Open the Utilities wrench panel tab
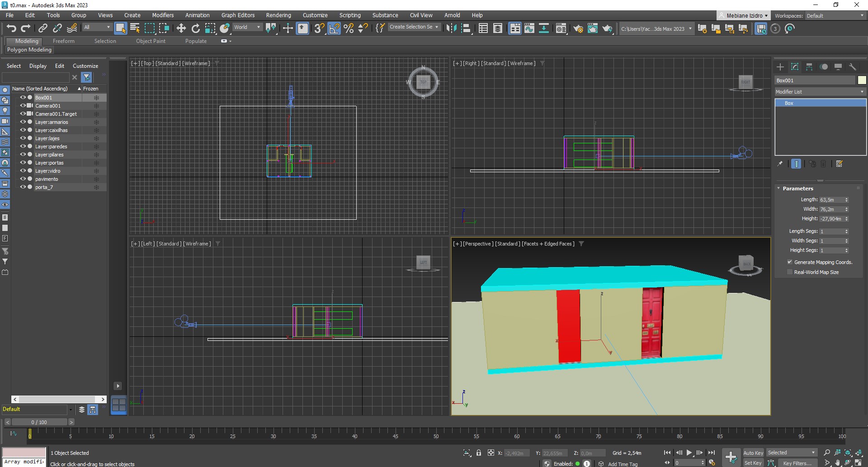The height and width of the screenshot is (467, 868). [853, 67]
